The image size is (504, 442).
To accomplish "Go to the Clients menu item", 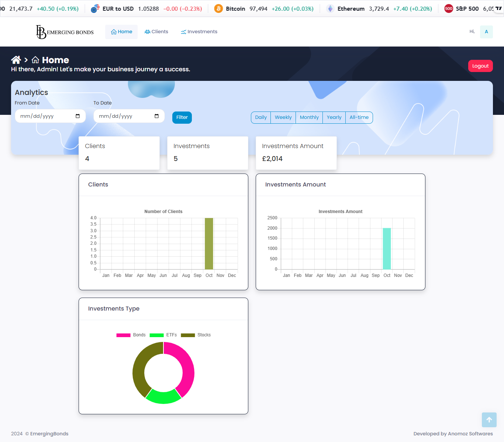I will click(156, 32).
